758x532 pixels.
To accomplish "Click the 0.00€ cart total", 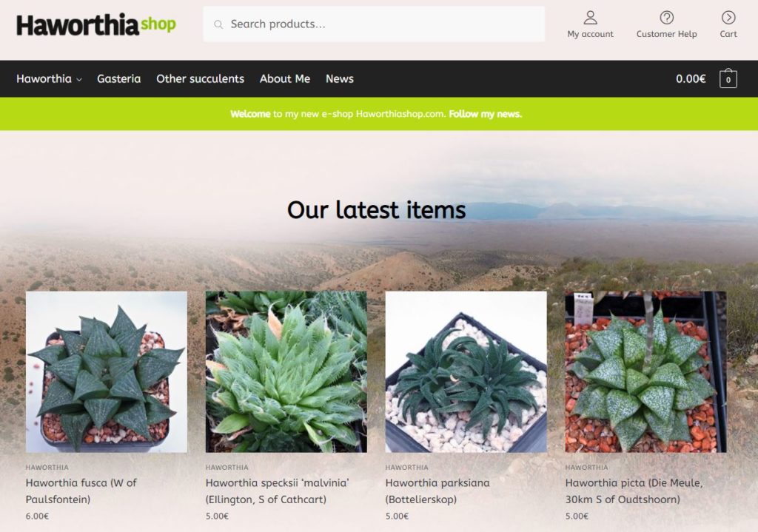I will tap(691, 78).
